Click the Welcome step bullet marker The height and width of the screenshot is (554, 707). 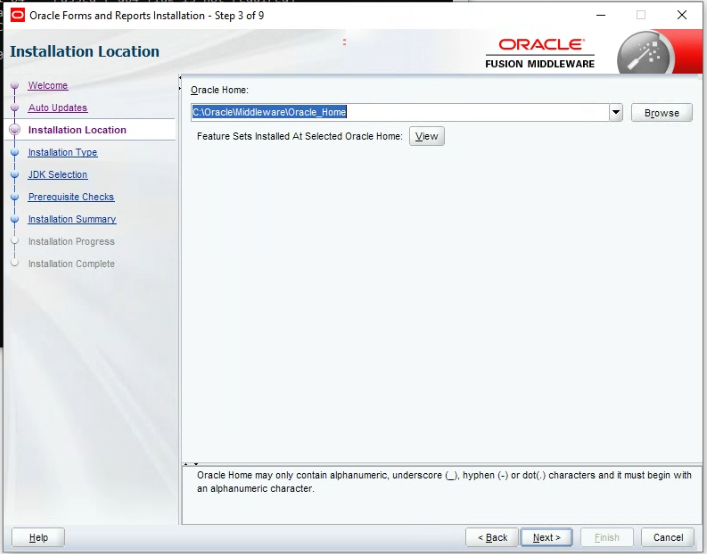[14, 85]
